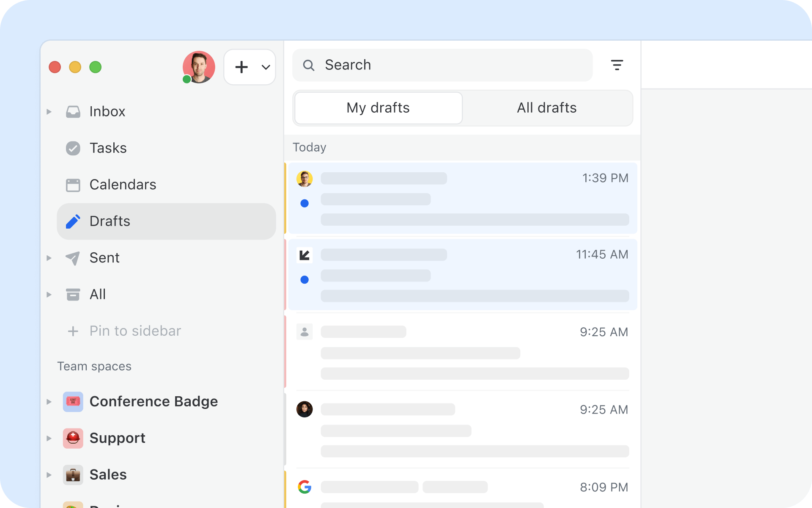
Task: Open the All archive box icon
Action: pos(73,294)
